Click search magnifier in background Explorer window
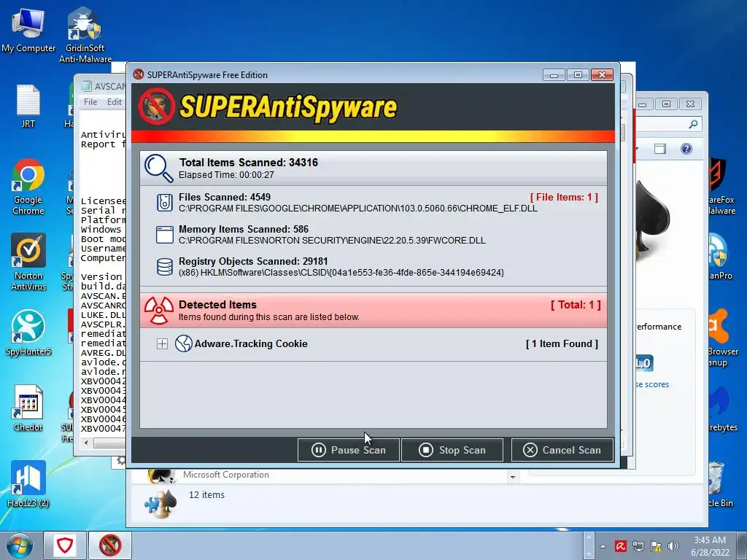This screenshot has width=747, height=560. pyautogui.click(x=693, y=124)
